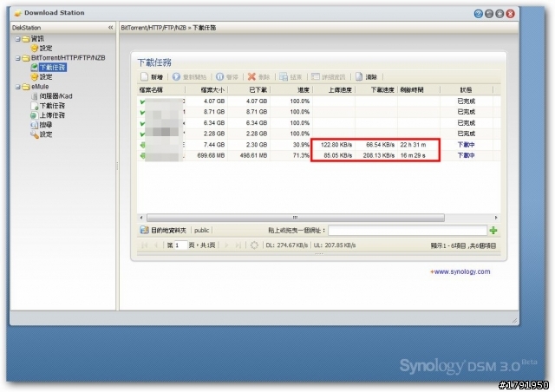The height and width of the screenshot is (392, 555).
Task: Select the 4.07 GB completed task row
Action: 318,101
